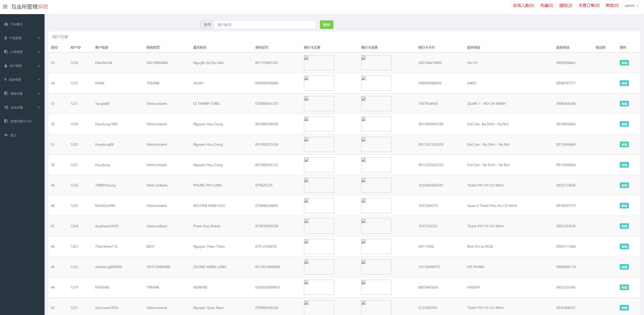Click the icon next to 订单管理
This screenshot has height=315, width=644.
[x=6, y=52]
